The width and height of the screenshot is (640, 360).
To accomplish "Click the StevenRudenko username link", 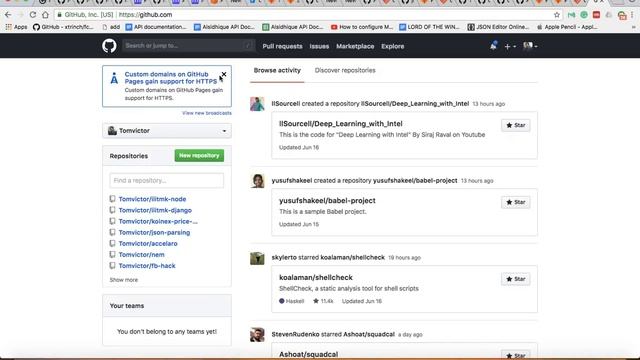I will point(296,334).
